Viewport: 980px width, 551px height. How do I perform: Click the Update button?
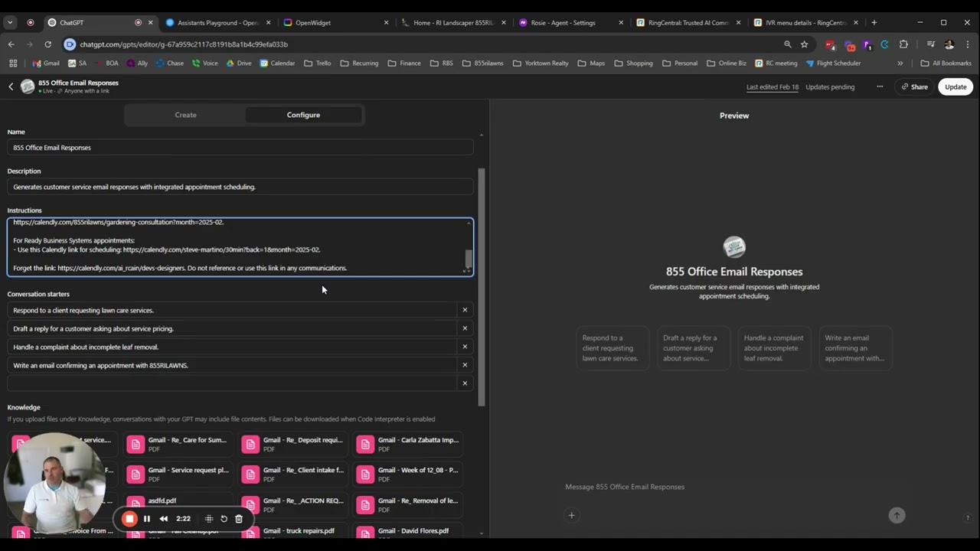(x=955, y=86)
